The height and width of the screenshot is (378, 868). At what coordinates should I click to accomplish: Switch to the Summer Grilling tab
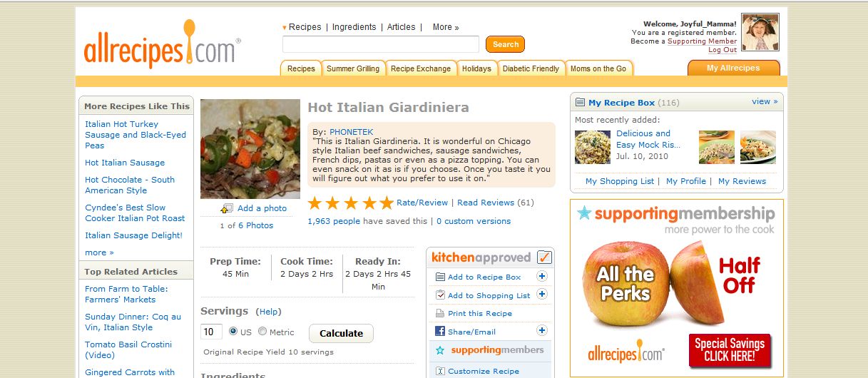click(353, 68)
